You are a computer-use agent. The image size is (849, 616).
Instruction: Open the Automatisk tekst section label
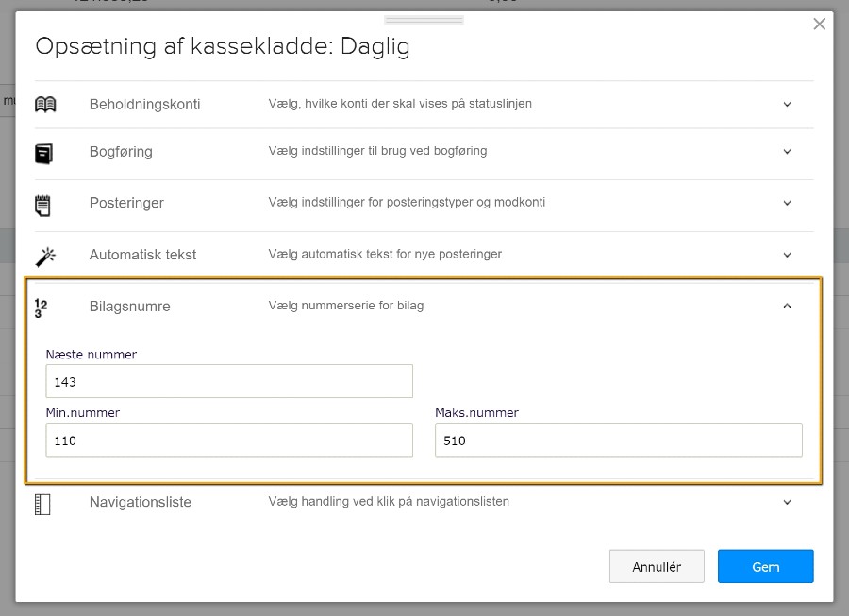[x=142, y=255]
